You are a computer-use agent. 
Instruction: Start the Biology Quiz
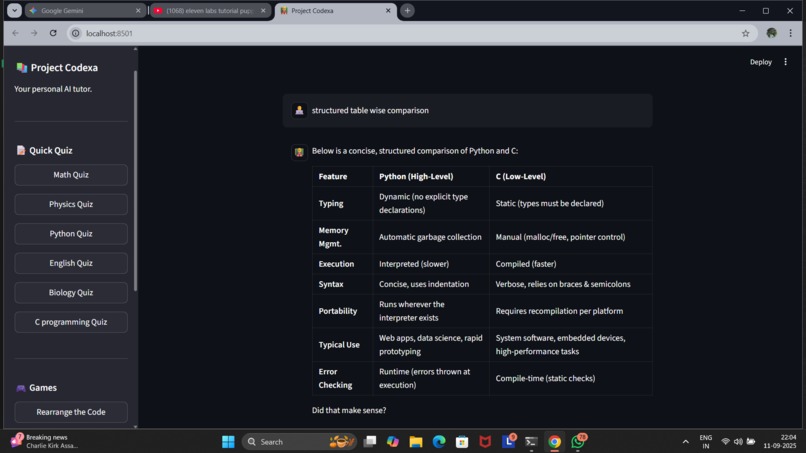(71, 292)
